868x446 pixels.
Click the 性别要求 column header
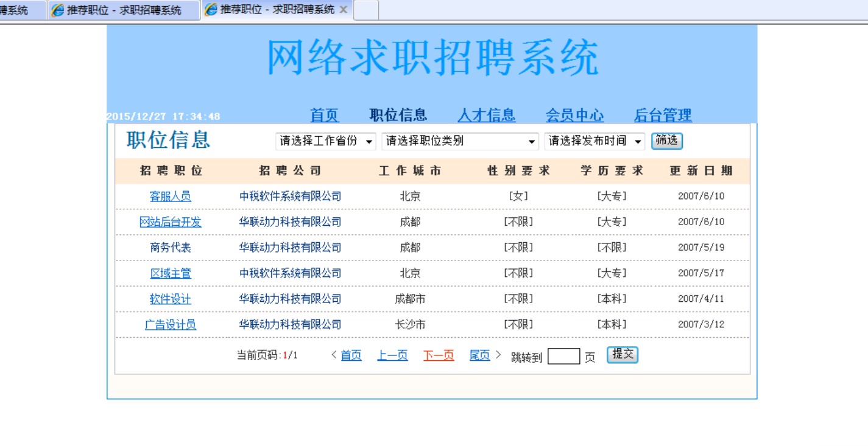pos(518,171)
